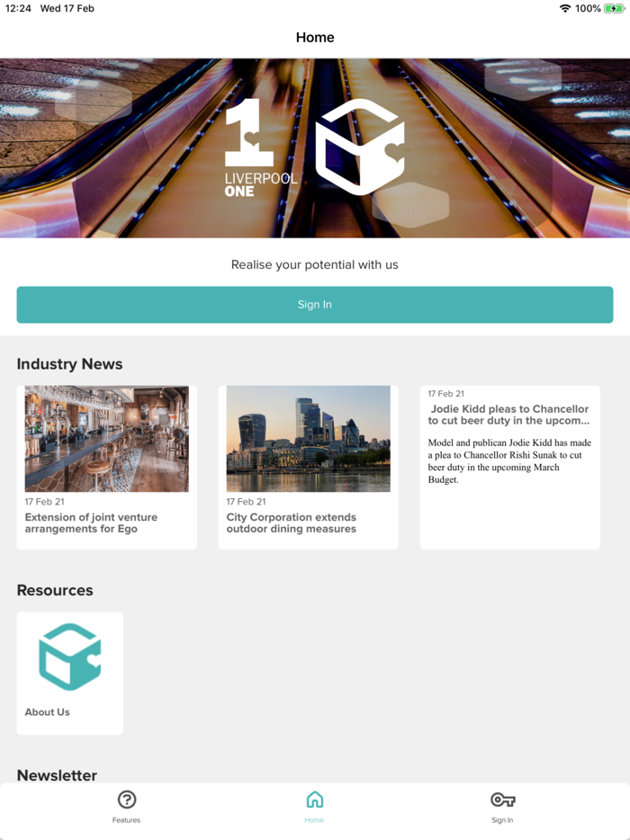Open Jodie Kidd beer duty article headline
This screenshot has height=840, width=630.
pos(508,415)
